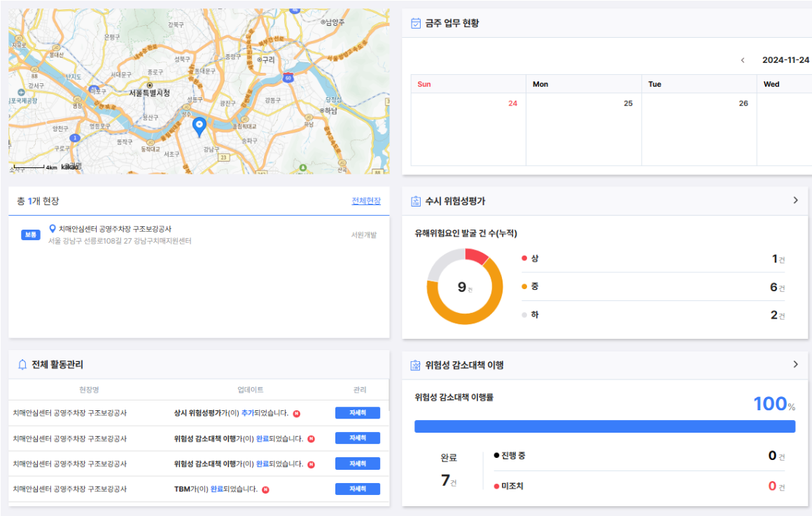Click 자세히 button for 상시 위험성평가 update

(x=357, y=413)
